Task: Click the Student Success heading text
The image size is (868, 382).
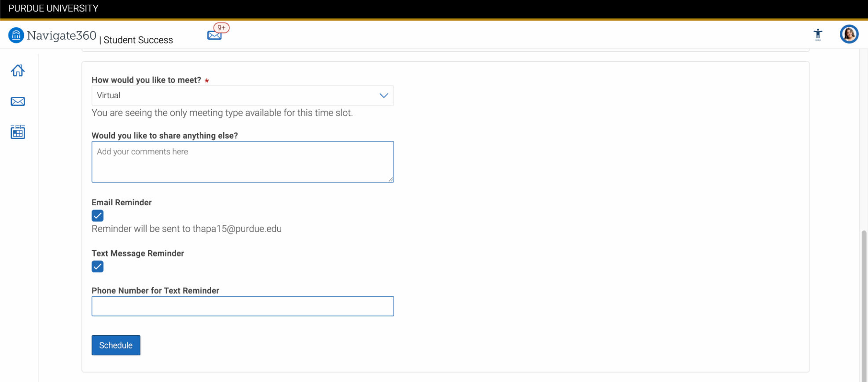Action: pos(138,40)
